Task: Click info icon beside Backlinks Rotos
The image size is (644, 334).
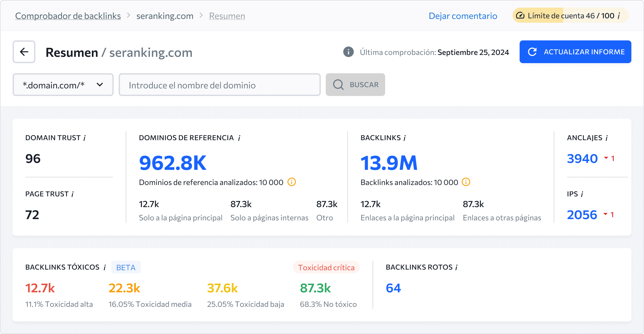Action: point(456,267)
